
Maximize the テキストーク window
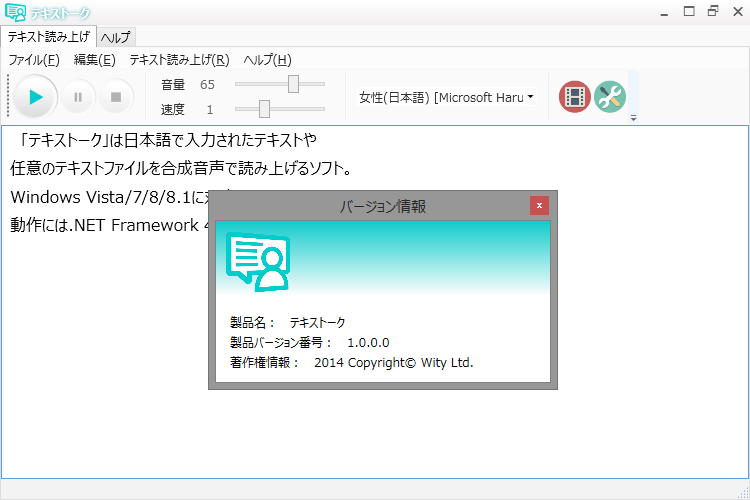(689, 11)
